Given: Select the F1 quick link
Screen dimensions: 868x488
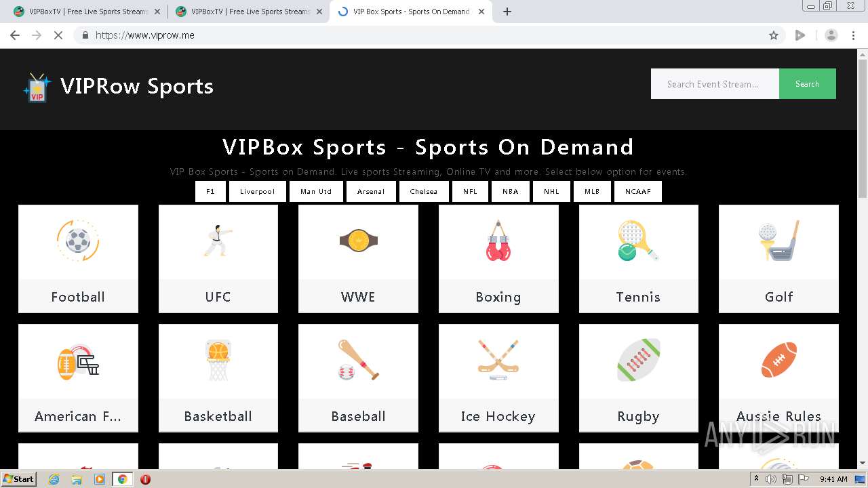Looking at the screenshot, I should (210, 191).
